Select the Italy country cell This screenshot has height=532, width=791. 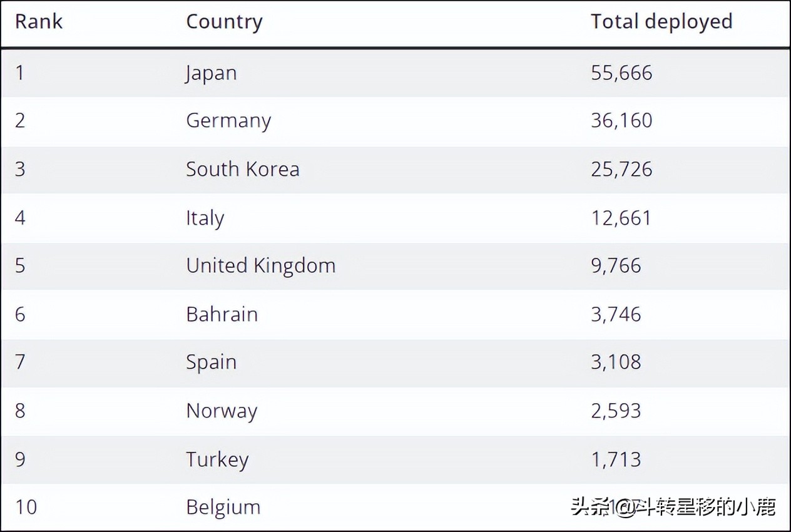point(205,218)
